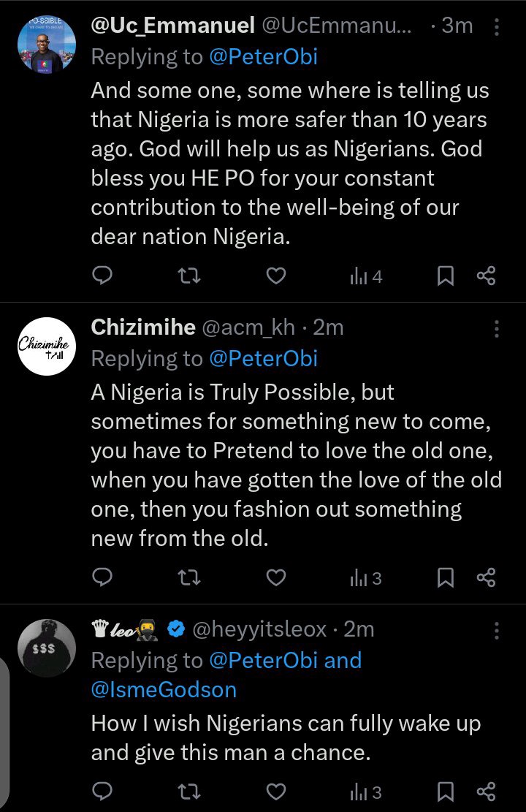Open more options on leo's tweet
The width and height of the screenshot is (526, 812).
(x=497, y=630)
